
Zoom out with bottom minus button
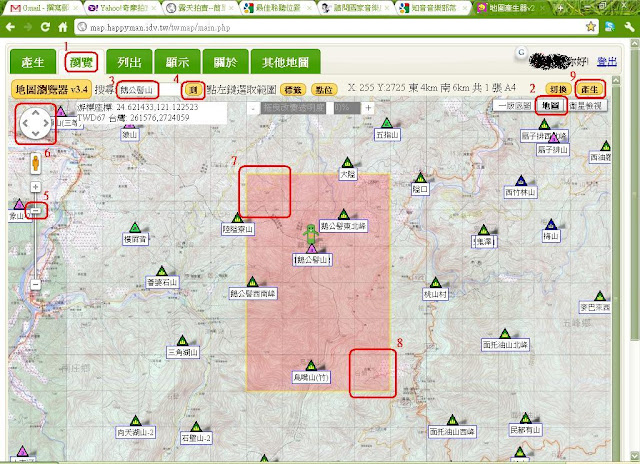pyautogui.click(x=36, y=284)
